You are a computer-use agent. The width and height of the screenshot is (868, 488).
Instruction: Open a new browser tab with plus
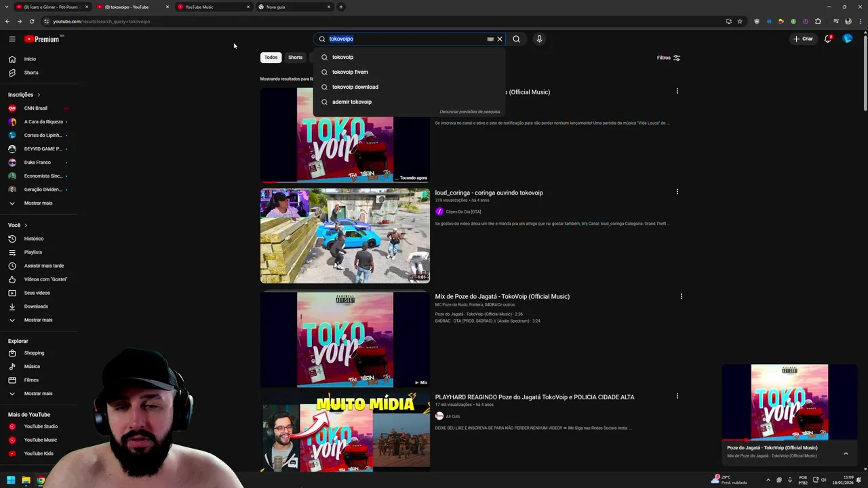click(341, 7)
